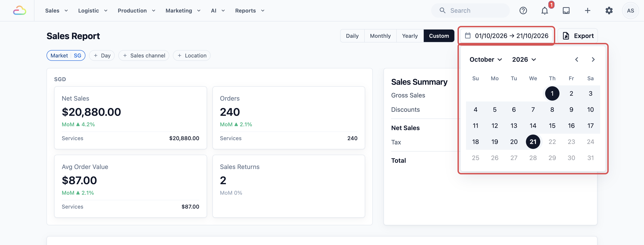
Task: Open the AS user avatar
Action: click(630, 11)
